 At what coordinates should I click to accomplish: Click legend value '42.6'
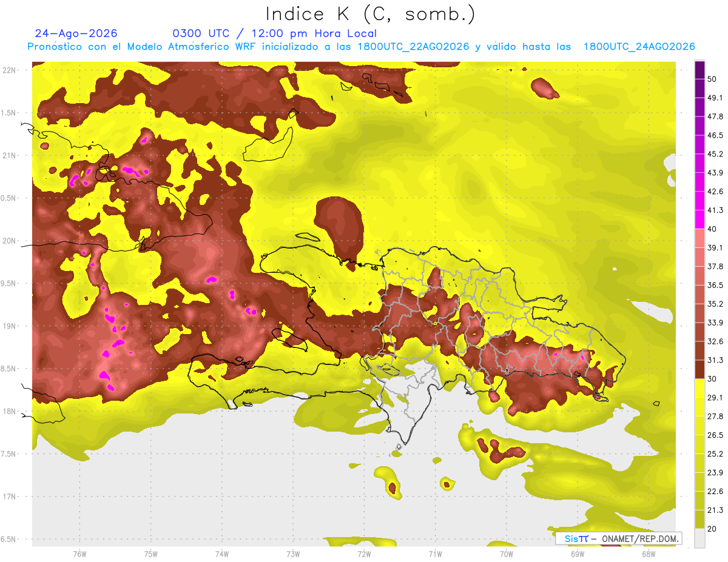tap(714, 192)
